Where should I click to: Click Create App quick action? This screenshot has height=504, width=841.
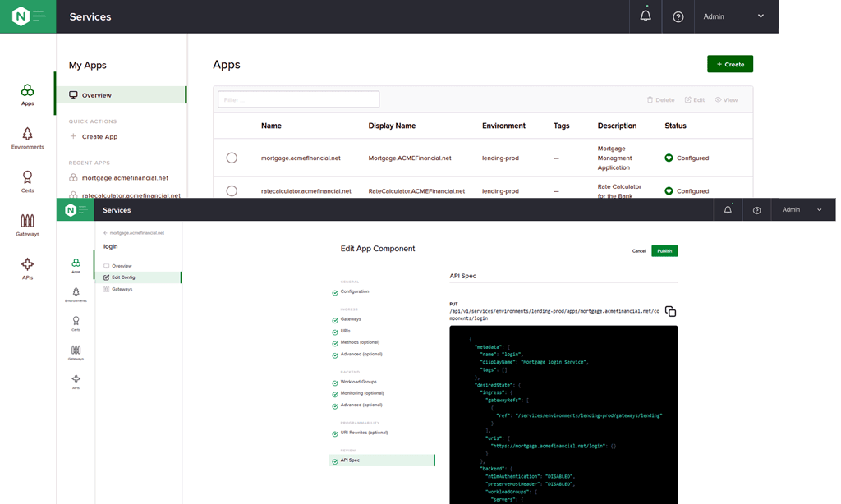94,137
